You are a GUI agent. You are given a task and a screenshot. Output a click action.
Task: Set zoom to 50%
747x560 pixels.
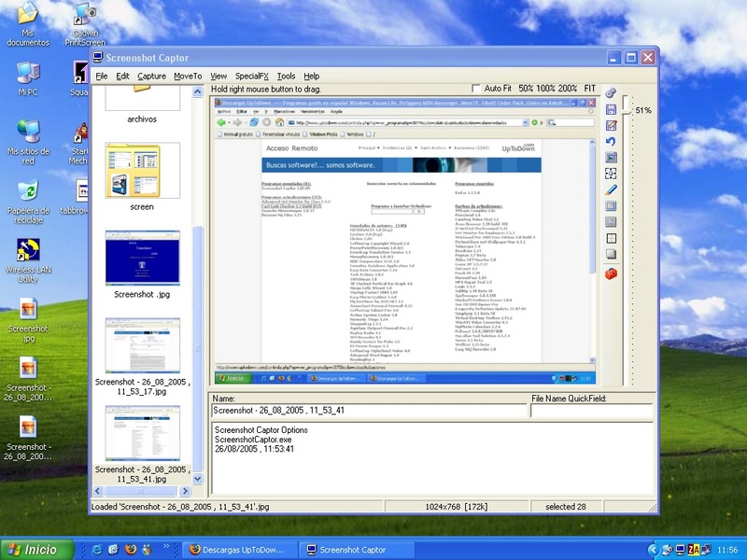click(526, 89)
